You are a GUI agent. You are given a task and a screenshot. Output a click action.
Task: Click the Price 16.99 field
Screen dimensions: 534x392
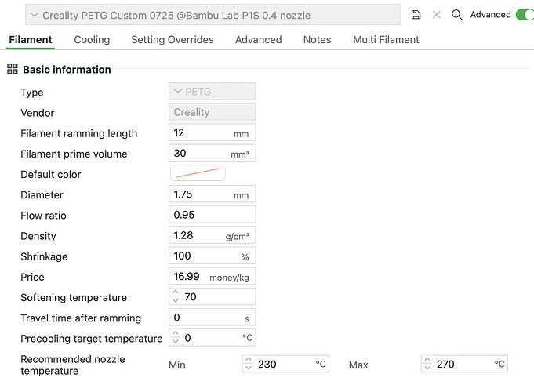(x=213, y=276)
